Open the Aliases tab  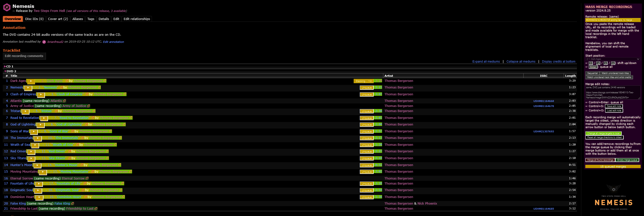[x=78, y=19]
